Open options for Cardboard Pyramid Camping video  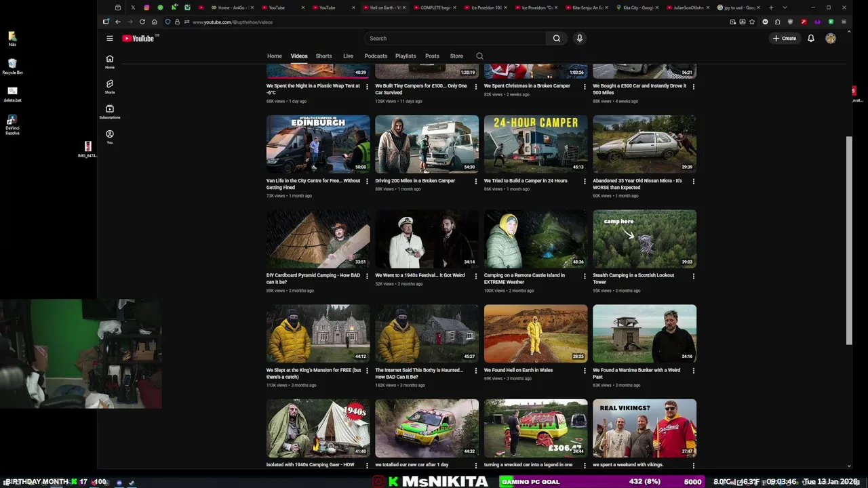pyautogui.click(x=367, y=277)
